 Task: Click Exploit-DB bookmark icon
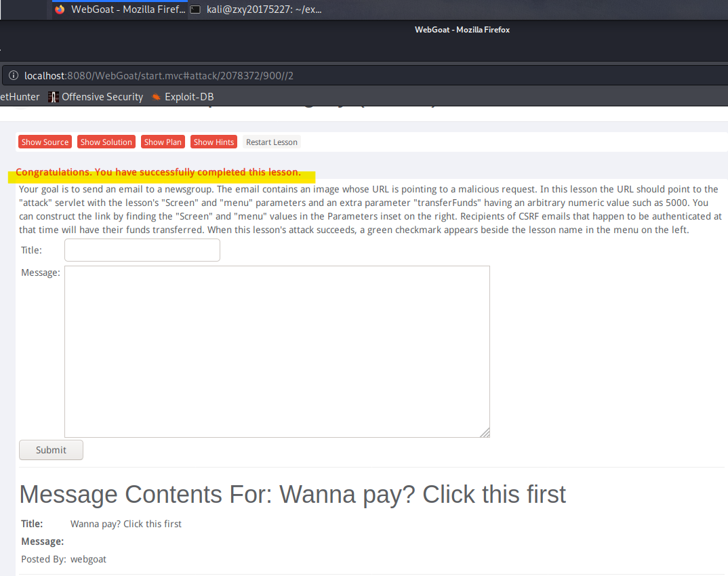[x=157, y=97]
